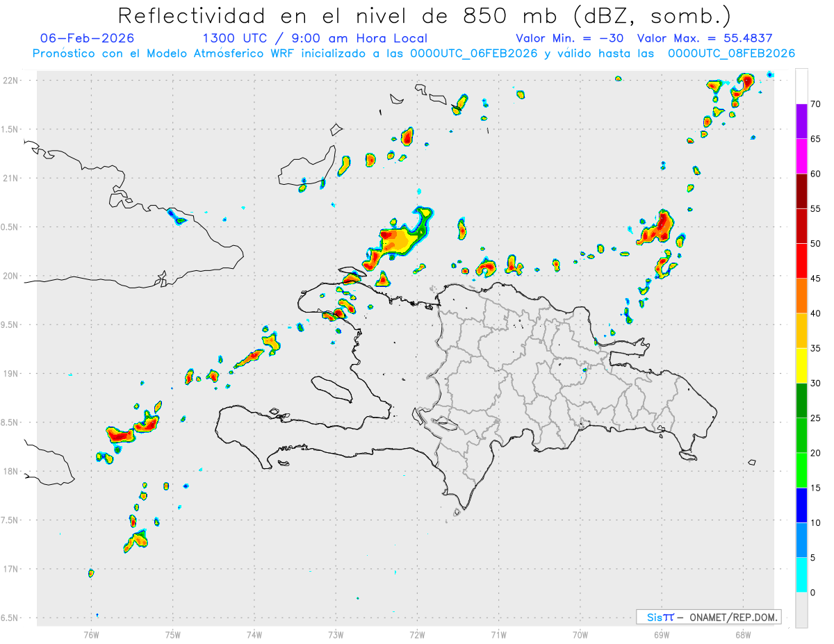Click the color bar label "55"

click(x=816, y=208)
